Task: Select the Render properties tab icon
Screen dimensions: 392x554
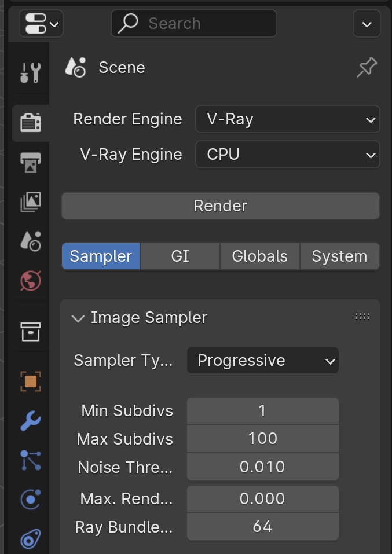Action: coord(31,123)
